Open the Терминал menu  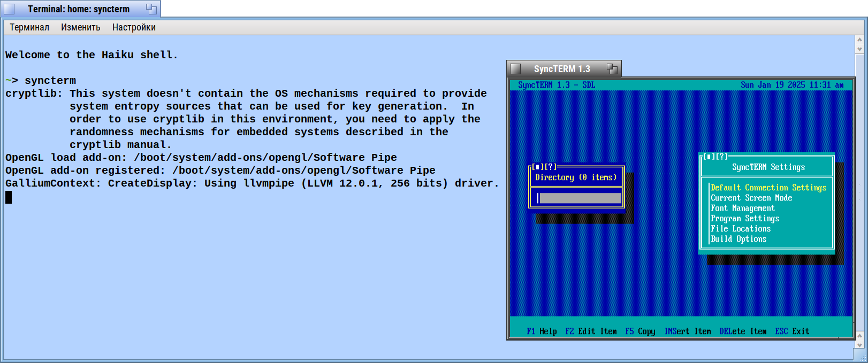29,27
